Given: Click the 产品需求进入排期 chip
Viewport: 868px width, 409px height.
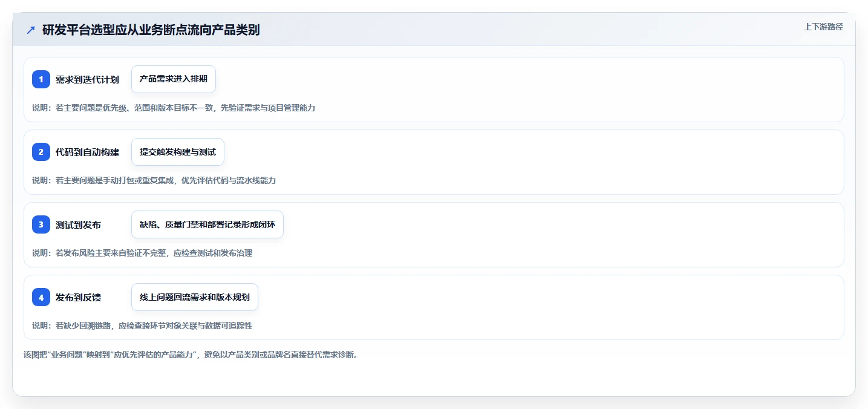Looking at the screenshot, I should (x=174, y=79).
